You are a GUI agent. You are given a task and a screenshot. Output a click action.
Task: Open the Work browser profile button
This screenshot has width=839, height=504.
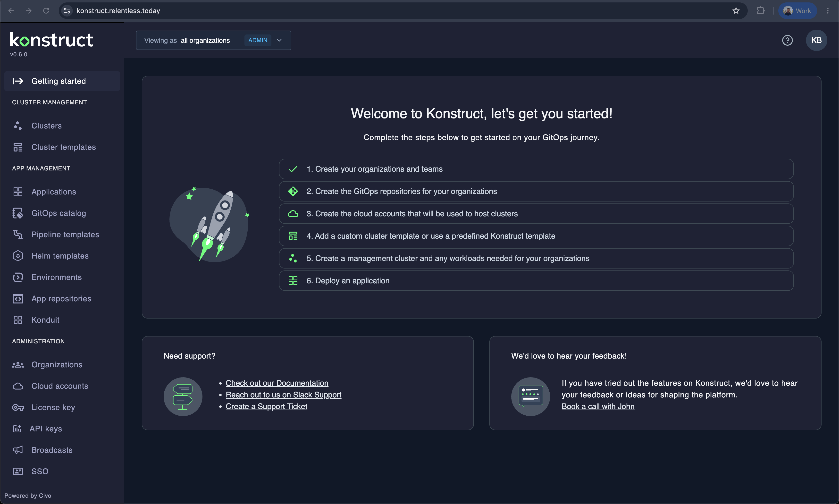coord(797,11)
